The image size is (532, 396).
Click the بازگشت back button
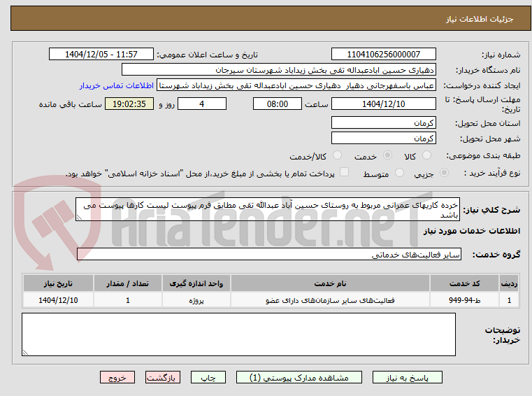pyautogui.click(x=162, y=378)
